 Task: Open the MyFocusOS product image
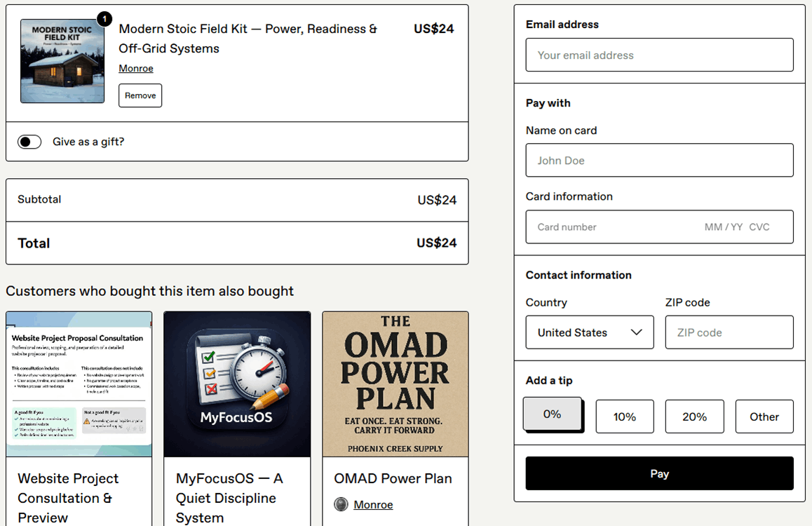(237, 384)
